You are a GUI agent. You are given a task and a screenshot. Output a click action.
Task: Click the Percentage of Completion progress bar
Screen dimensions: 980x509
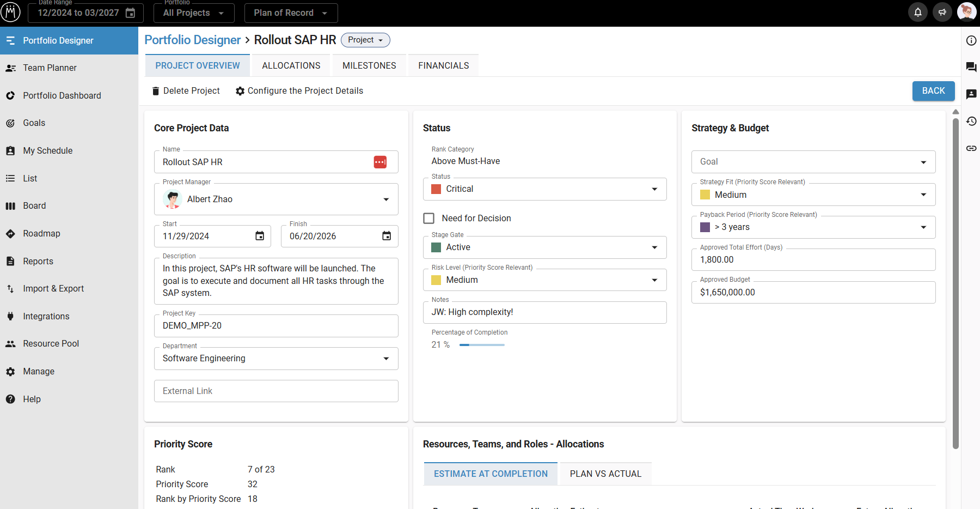click(x=482, y=345)
